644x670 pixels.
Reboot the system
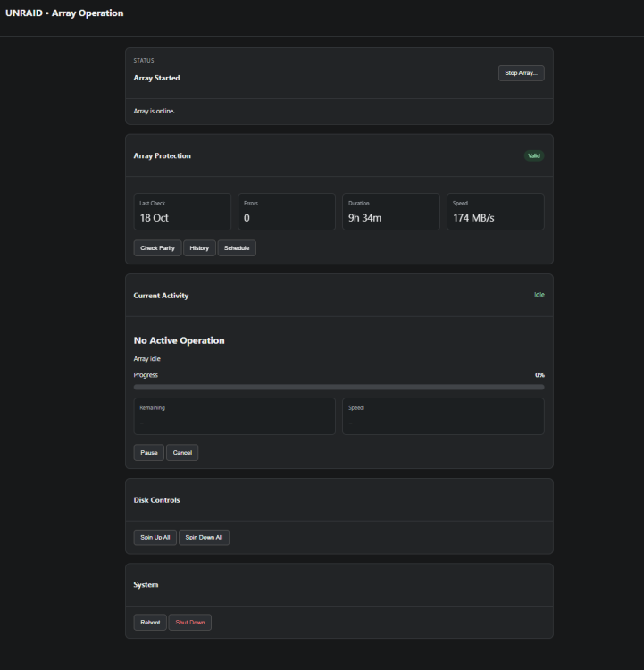pyautogui.click(x=150, y=622)
